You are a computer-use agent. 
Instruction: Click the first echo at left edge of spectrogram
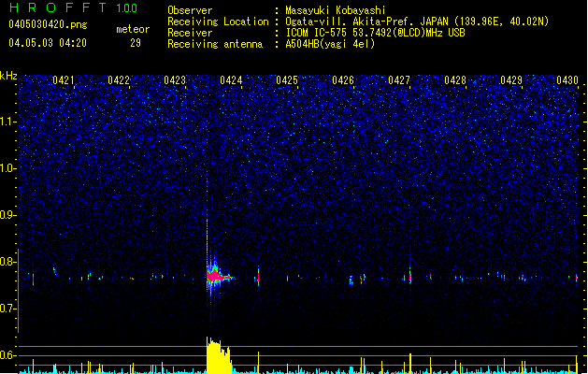tap(33, 279)
